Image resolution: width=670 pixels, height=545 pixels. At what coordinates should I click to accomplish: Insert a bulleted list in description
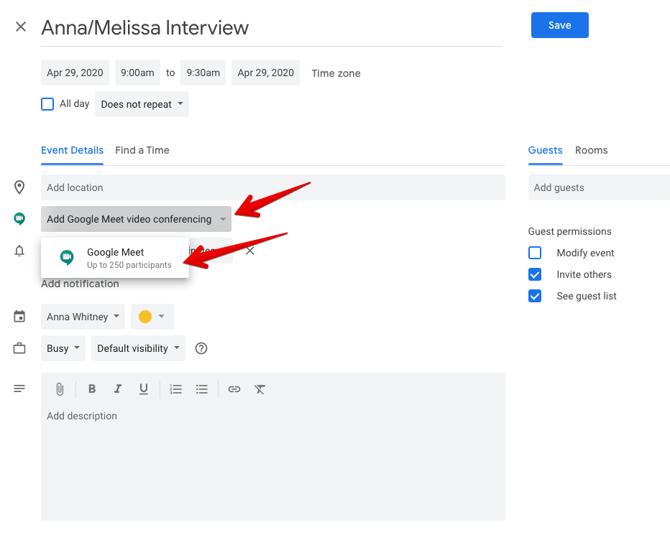(202, 389)
